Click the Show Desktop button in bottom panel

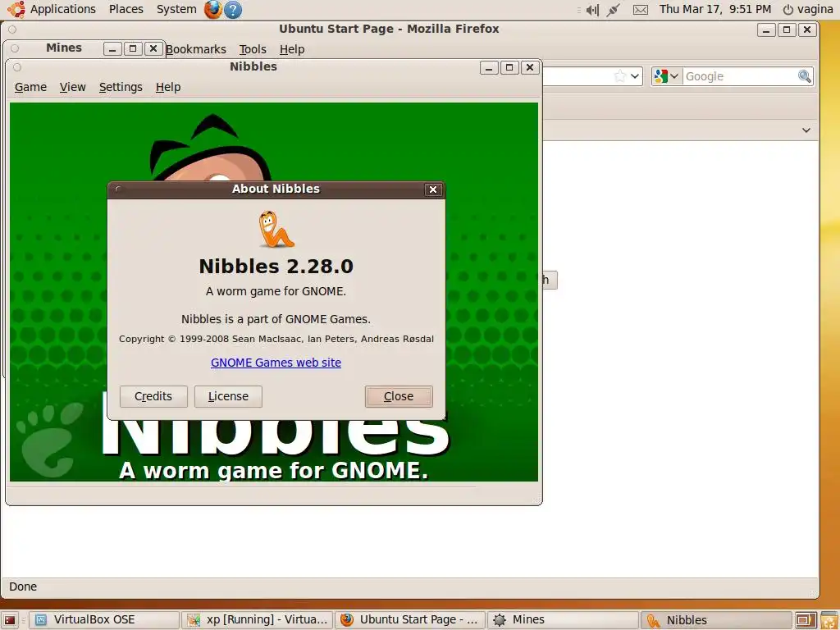coord(9,620)
